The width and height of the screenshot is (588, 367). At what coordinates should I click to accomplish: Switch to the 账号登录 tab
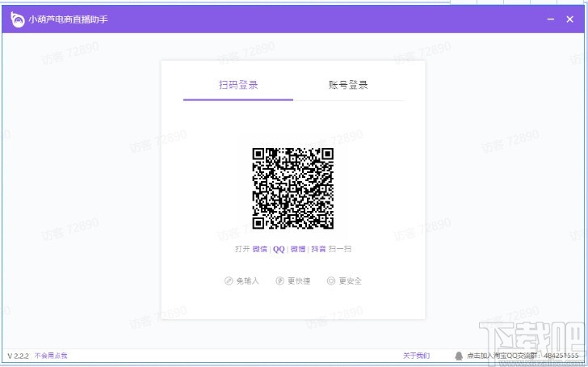pos(348,85)
